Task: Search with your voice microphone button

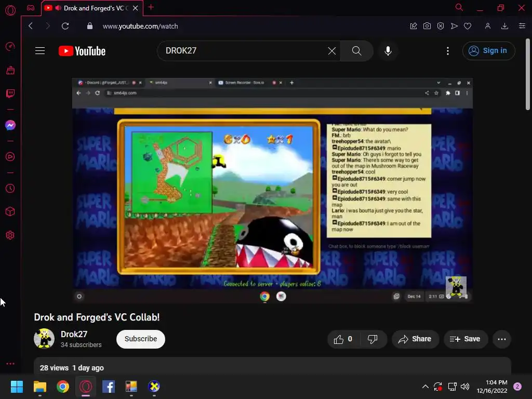Action: 388,51
